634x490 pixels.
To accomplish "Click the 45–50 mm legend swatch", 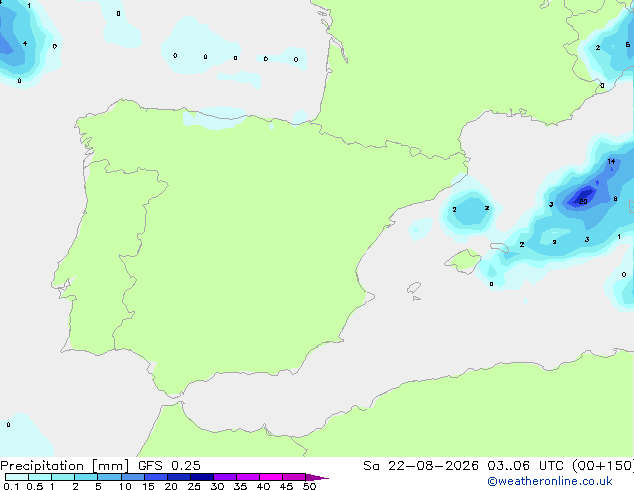I will click(x=294, y=477).
